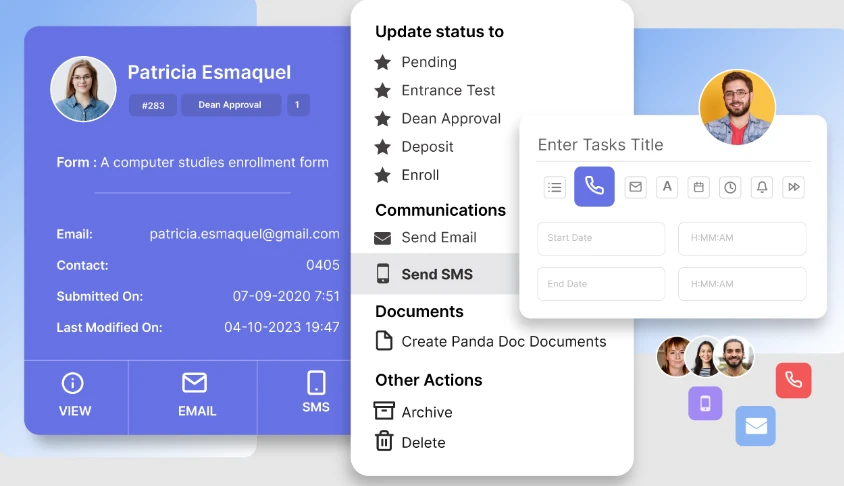
Task: Click the bell reminder icon
Action: pos(762,187)
